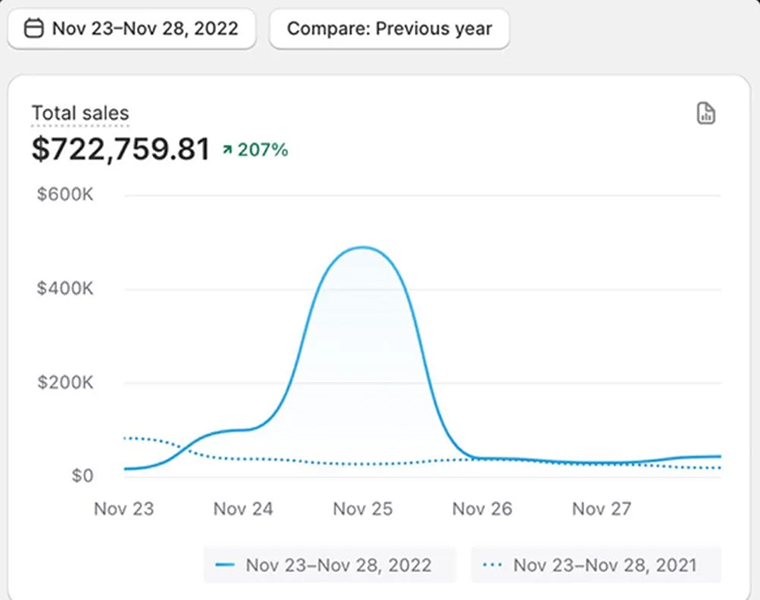Viewport: 760px width, 600px height.
Task: Open the Nov 23–Nov 28, 2022 date range picker
Action: point(131,29)
